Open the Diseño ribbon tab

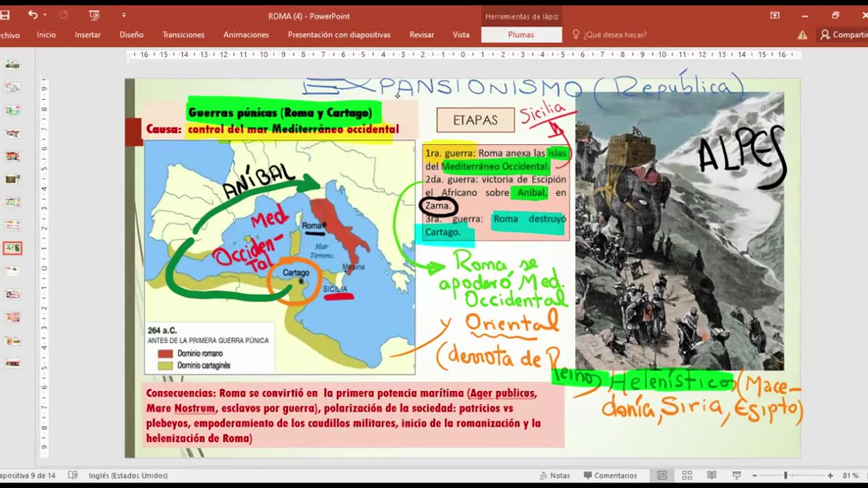coord(132,35)
